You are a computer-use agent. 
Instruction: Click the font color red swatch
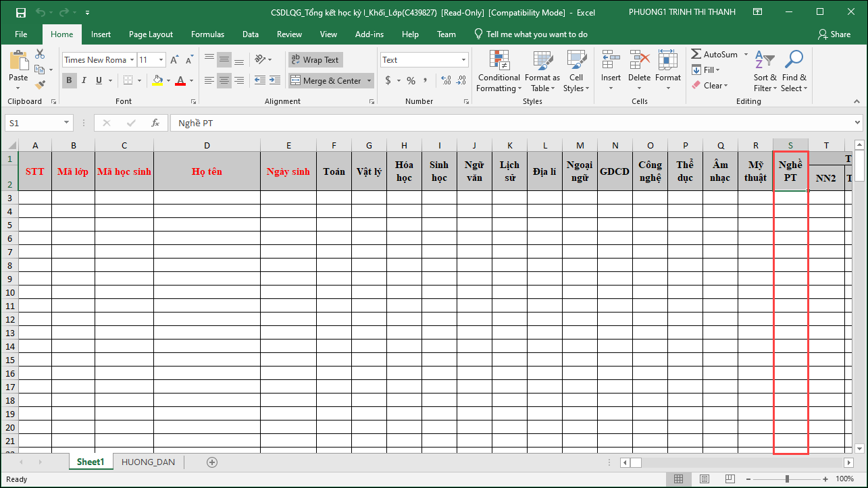click(180, 81)
